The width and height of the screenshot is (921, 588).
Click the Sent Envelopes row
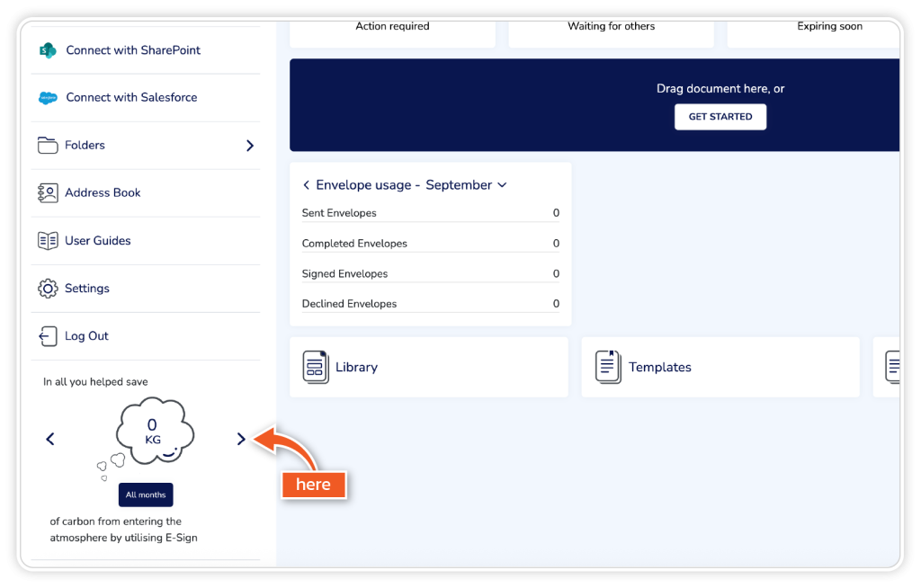(x=430, y=213)
